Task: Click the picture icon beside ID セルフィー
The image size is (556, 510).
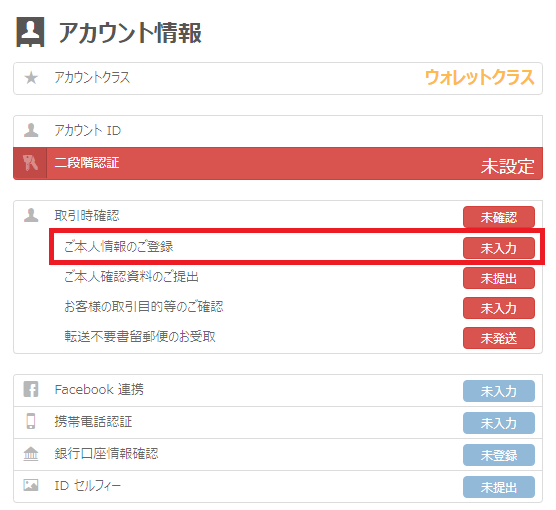Action: [x=31, y=485]
